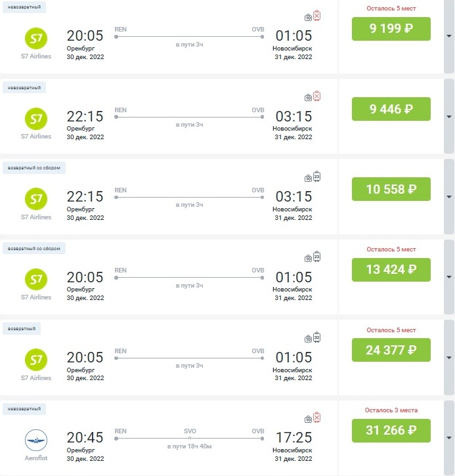Image resolution: width=455 pixels, height=476 pixels.
Task: Click the S7 logo on the 9 199 ₽ flight
Action: 36,37
